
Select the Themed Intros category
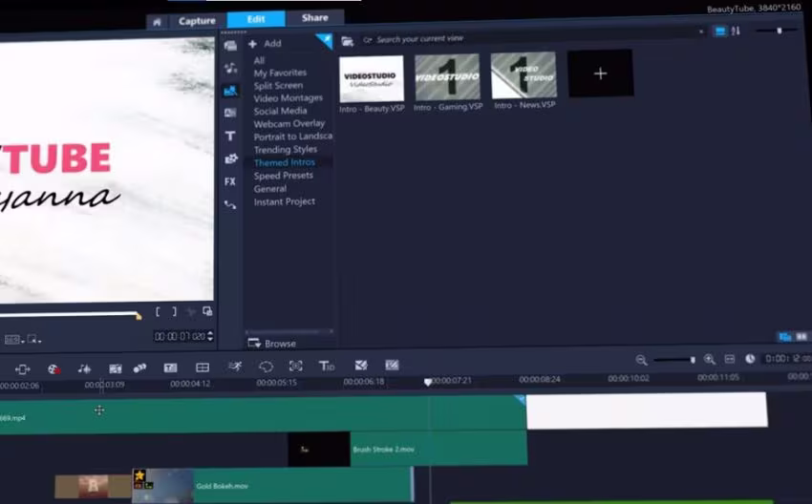(x=285, y=162)
